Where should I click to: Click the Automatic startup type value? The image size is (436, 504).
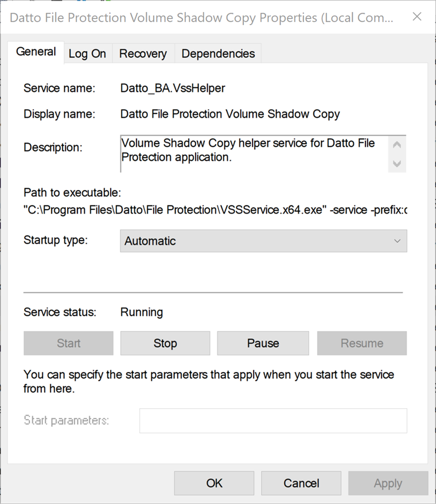pyautogui.click(x=150, y=241)
